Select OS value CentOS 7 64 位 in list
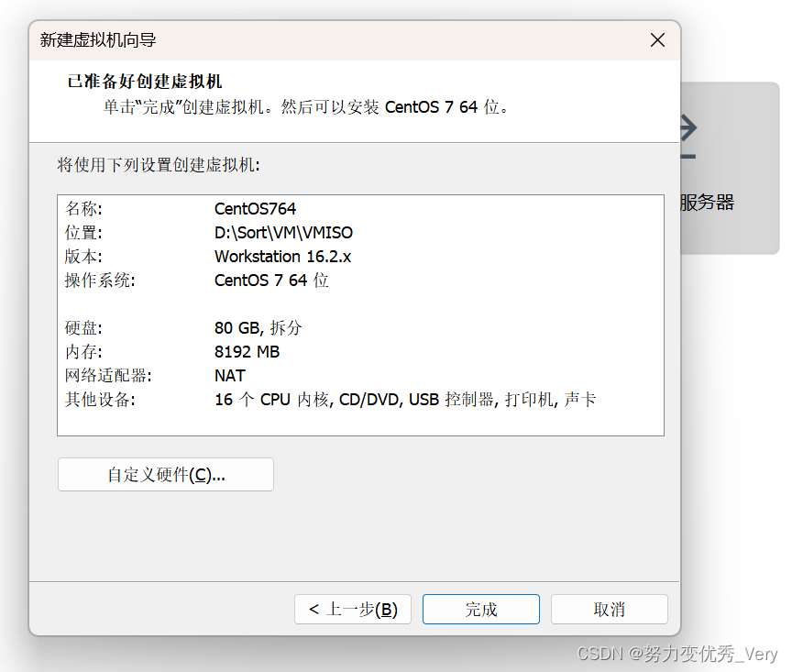Viewport: 792px width, 672px height. [x=271, y=280]
